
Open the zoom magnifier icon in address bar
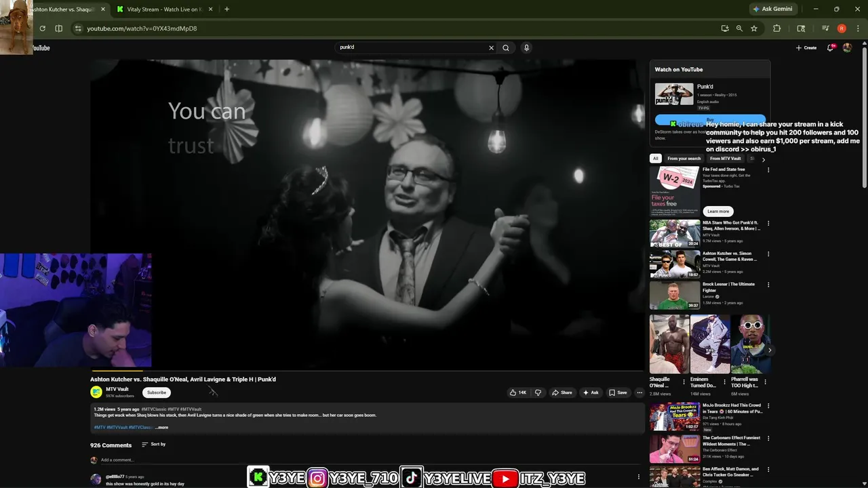(739, 28)
